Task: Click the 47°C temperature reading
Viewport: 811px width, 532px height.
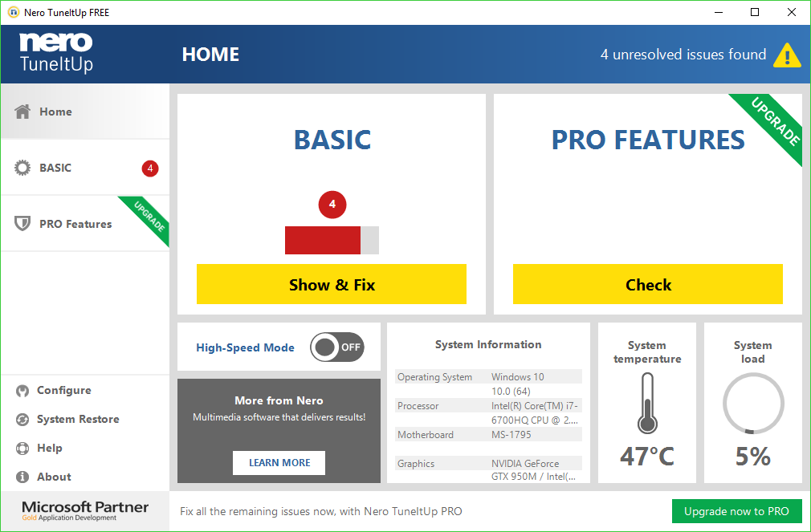Action: [647, 457]
